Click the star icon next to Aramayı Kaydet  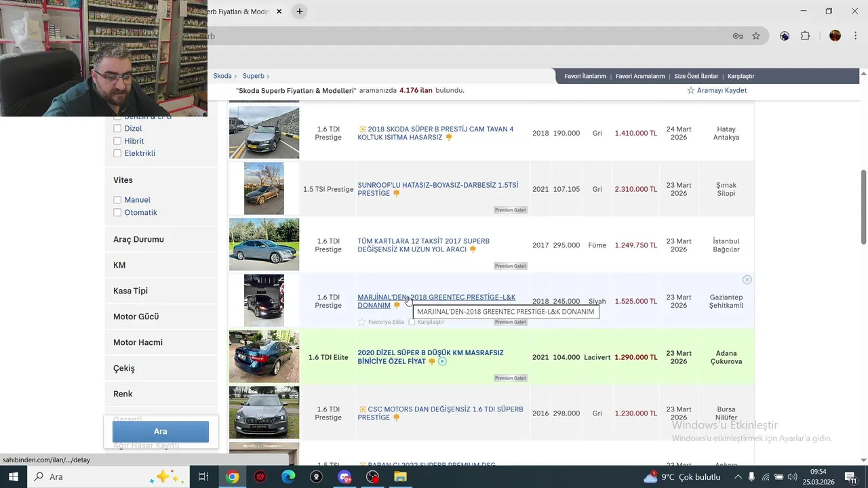(691, 90)
